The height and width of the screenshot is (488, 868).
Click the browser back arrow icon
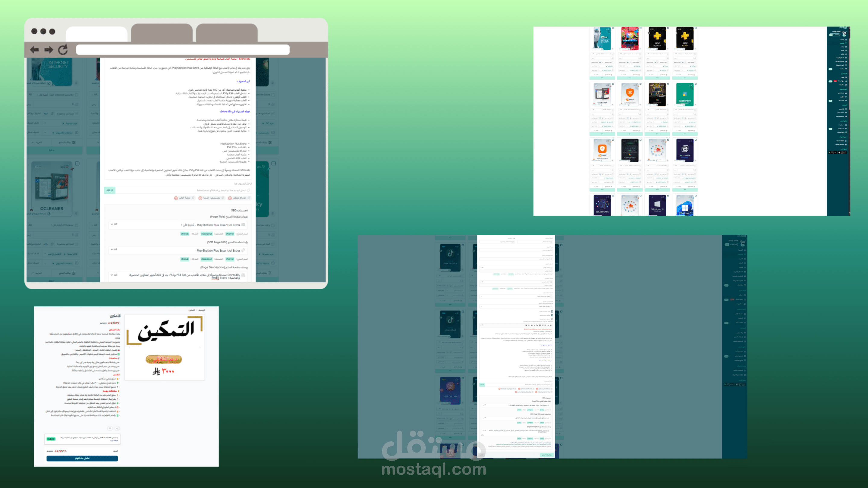tap(34, 50)
